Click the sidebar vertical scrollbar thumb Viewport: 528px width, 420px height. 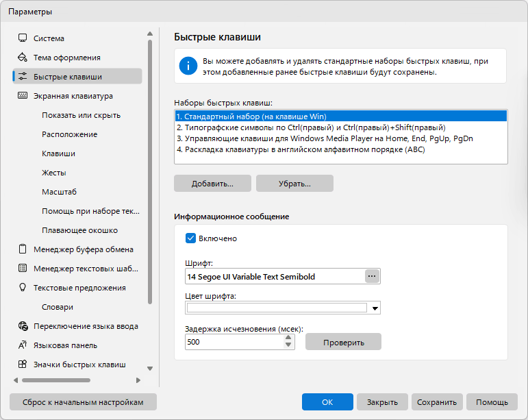[150, 172]
